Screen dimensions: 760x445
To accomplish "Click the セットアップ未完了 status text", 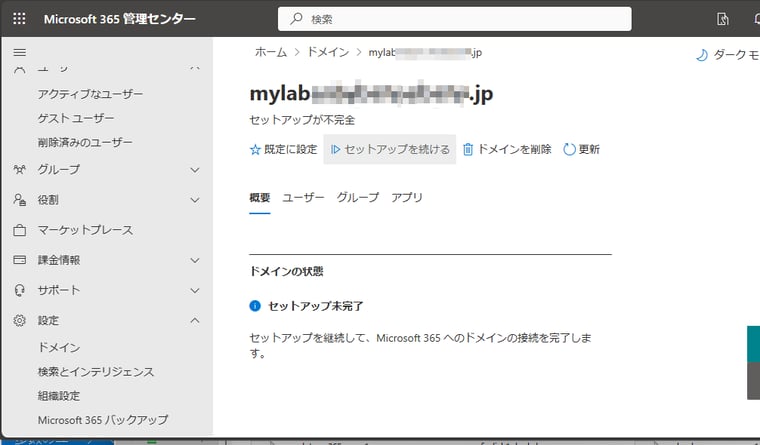I will click(316, 306).
